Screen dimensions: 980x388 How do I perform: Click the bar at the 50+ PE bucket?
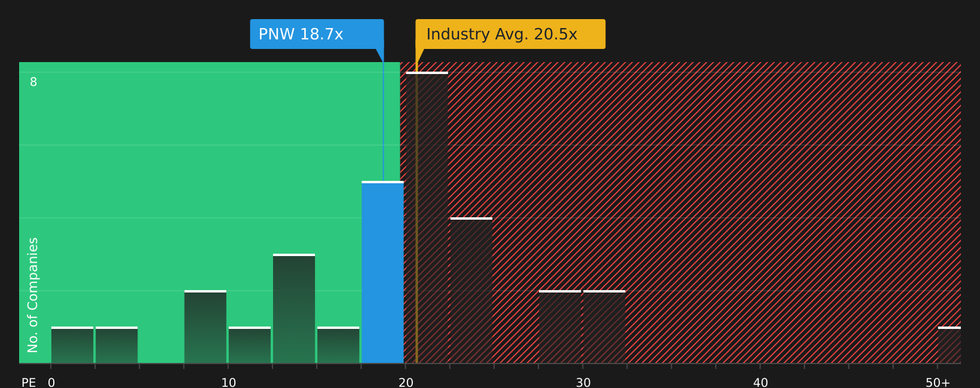tap(949, 345)
